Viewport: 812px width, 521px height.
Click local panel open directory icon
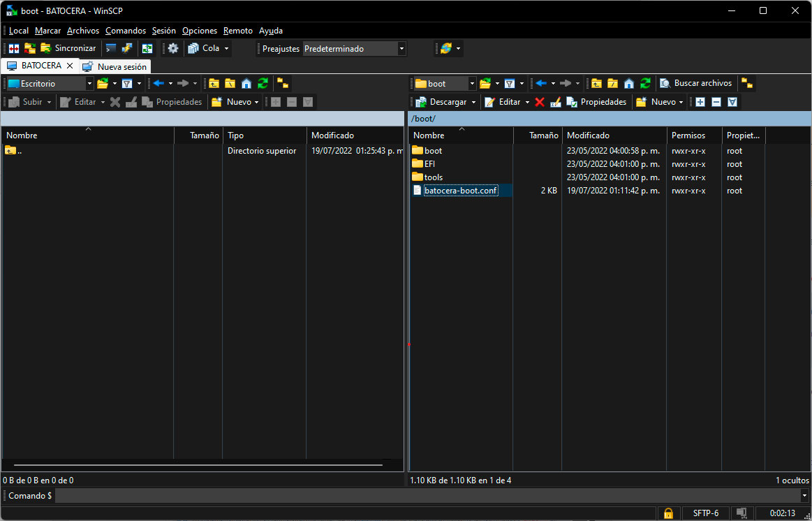pos(103,83)
